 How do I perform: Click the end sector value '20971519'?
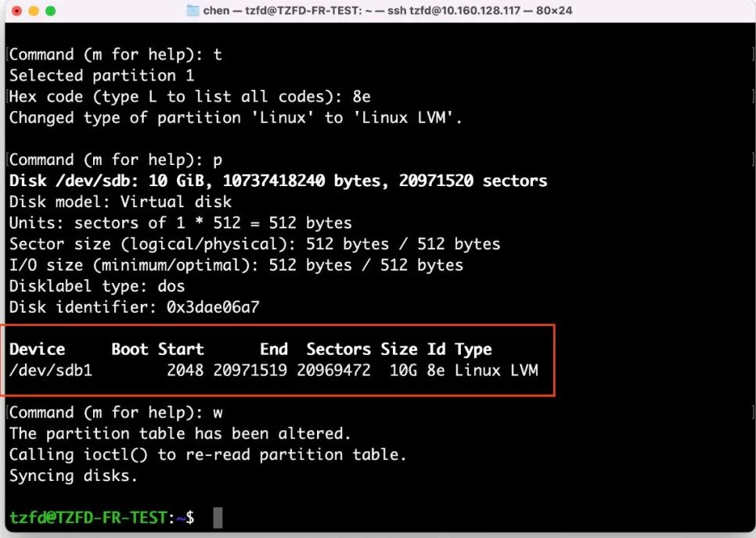click(250, 371)
